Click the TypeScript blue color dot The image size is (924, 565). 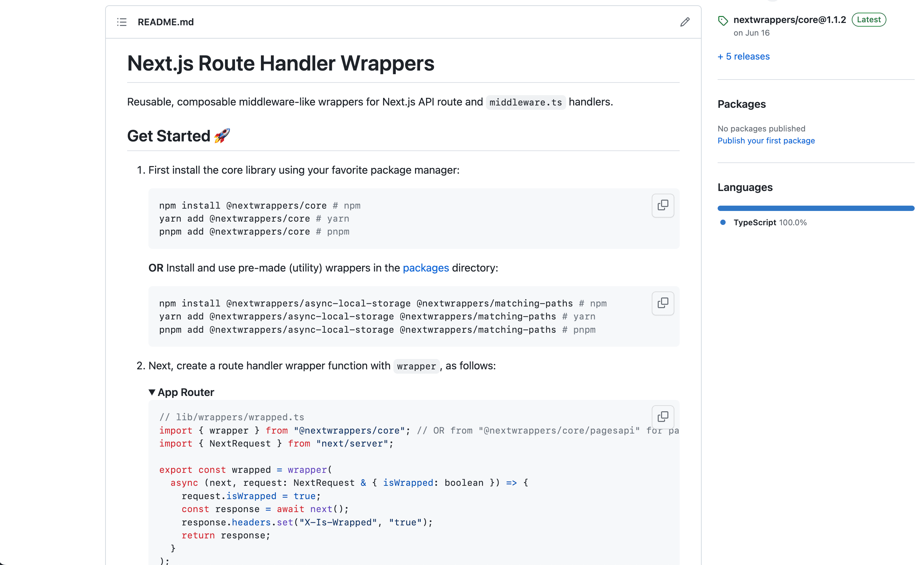click(x=723, y=222)
